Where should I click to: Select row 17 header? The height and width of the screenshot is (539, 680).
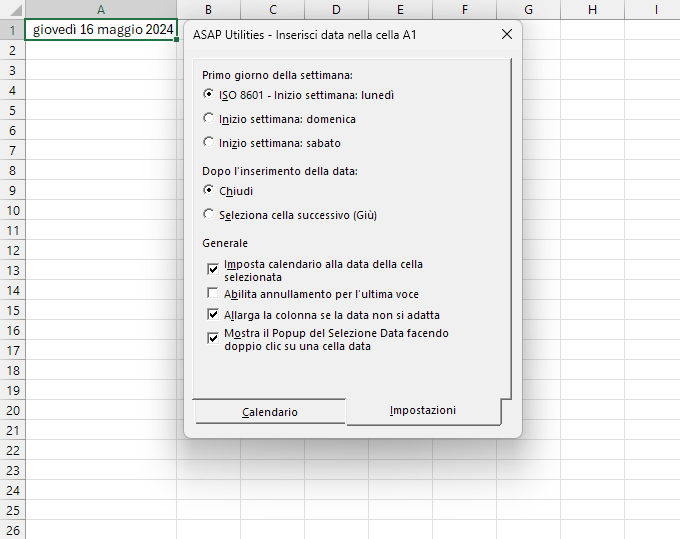(x=13, y=350)
